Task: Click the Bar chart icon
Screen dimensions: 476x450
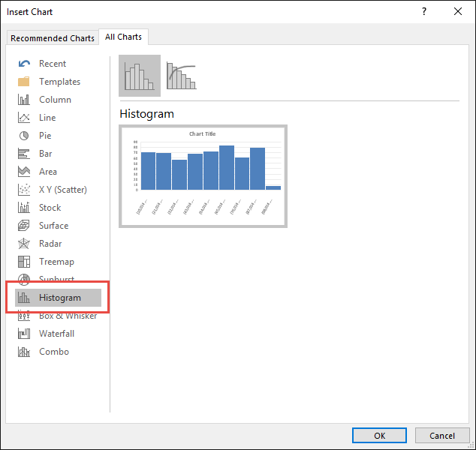Action: [24, 154]
